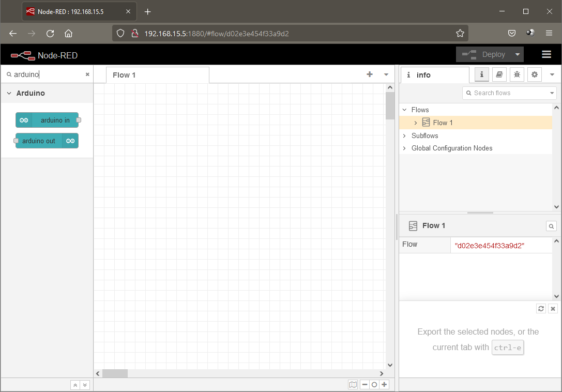Open sidebar tabs dropdown arrow
This screenshot has width=562, height=392.
[552, 74]
